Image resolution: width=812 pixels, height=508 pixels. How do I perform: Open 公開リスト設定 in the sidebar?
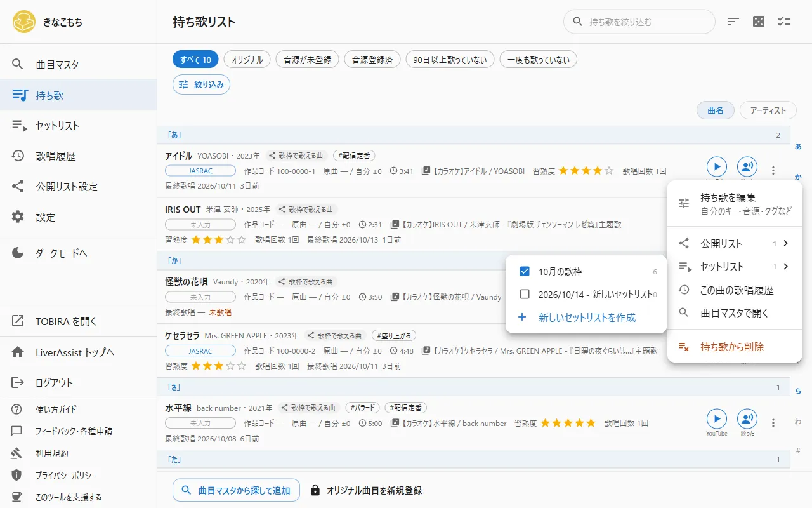point(79,186)
